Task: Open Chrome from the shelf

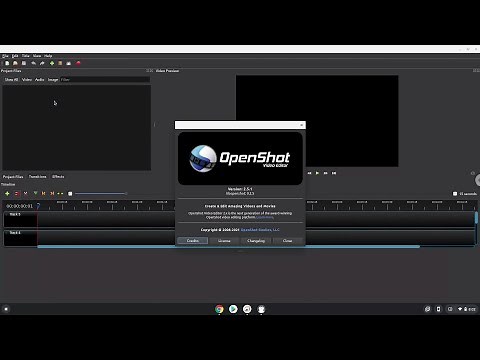Action: [x=219, y=309]
